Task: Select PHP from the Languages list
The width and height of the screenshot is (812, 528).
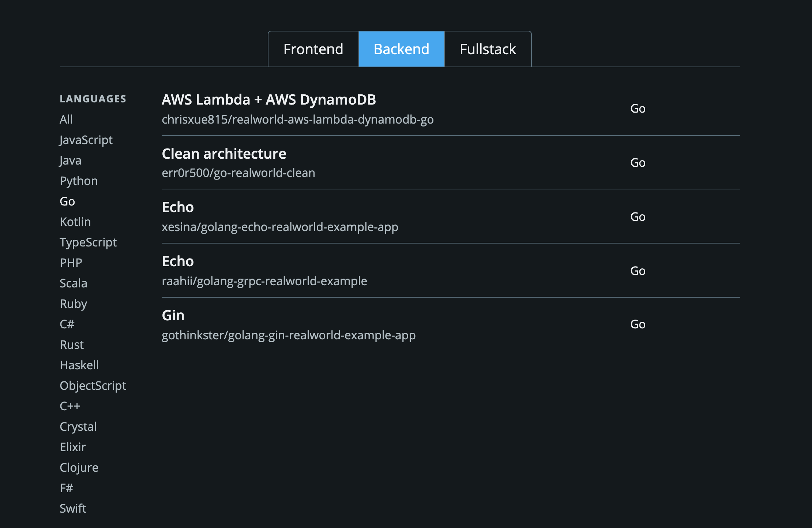Action: coord(71,263)
